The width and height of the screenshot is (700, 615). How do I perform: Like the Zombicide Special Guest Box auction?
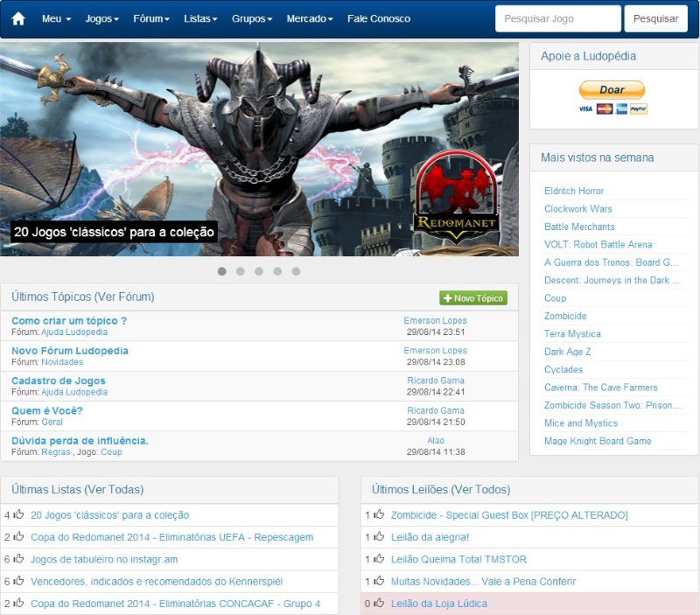click(379, 514)
